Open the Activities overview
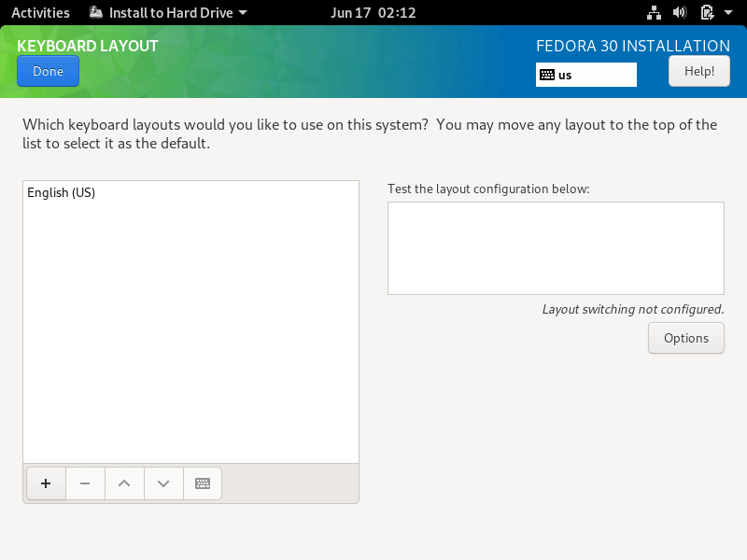Image resolution: width=747 pixels, height=560 pixels. pos(40,12)
